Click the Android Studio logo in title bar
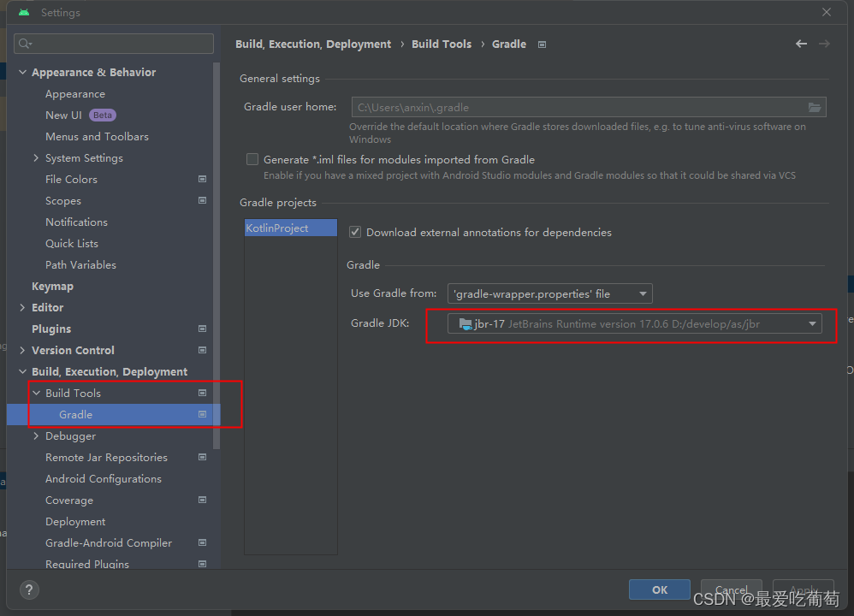Viewport: 854px width, 616px height. coord(24,12)
